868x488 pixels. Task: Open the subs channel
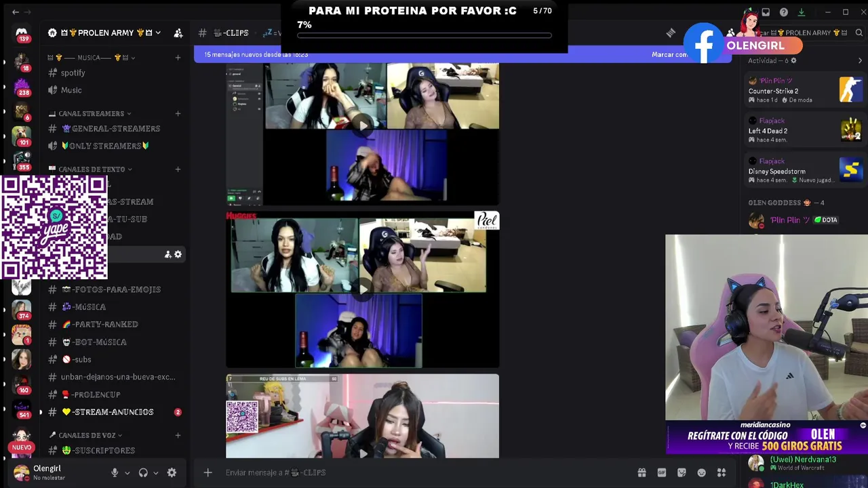point(114,359)
